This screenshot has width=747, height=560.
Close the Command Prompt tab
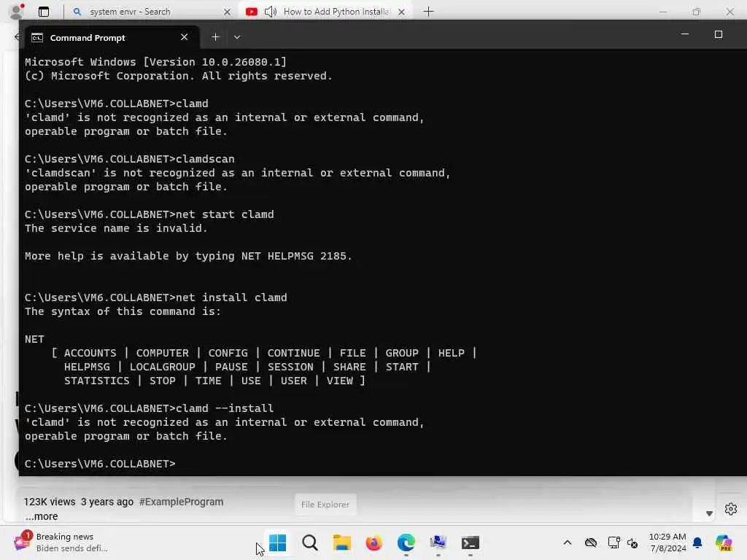click(x=185, y=37)
